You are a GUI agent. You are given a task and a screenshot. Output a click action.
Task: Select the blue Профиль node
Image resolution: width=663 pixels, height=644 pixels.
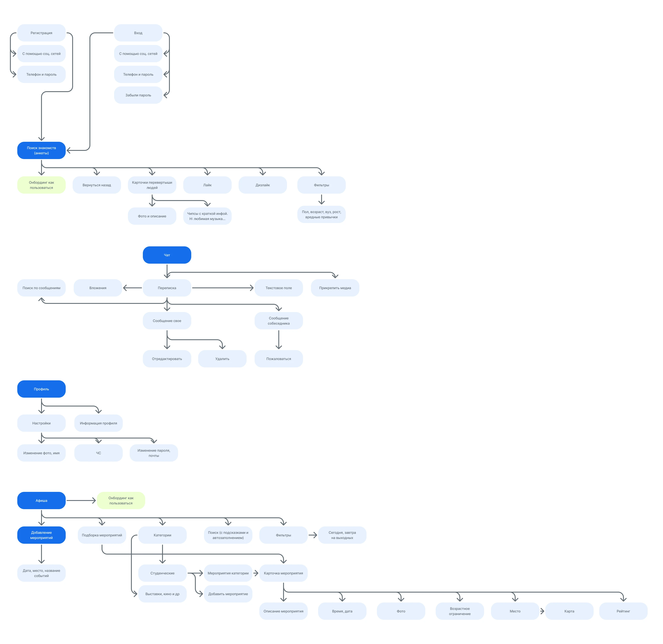pyautogui.click(x=41, y=389)
